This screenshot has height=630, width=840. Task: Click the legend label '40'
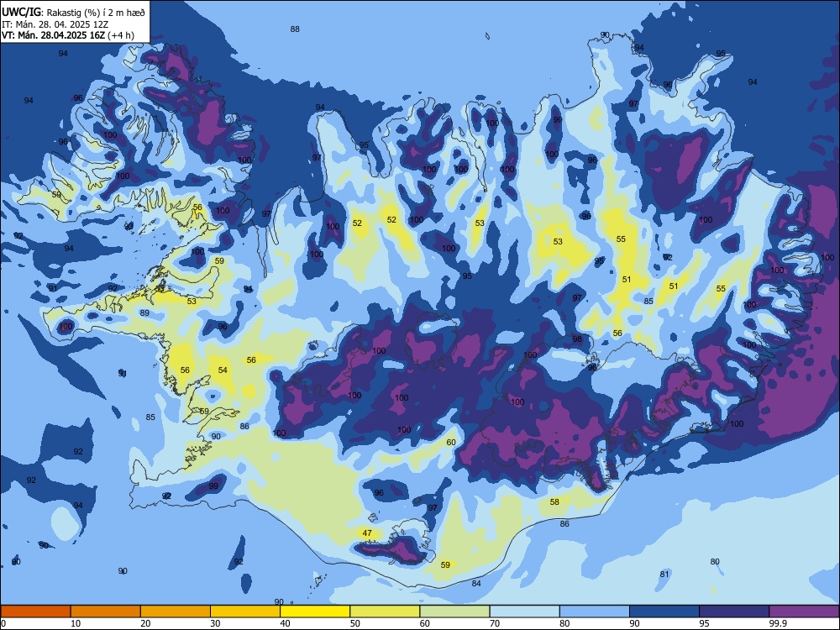pos(286,623)
